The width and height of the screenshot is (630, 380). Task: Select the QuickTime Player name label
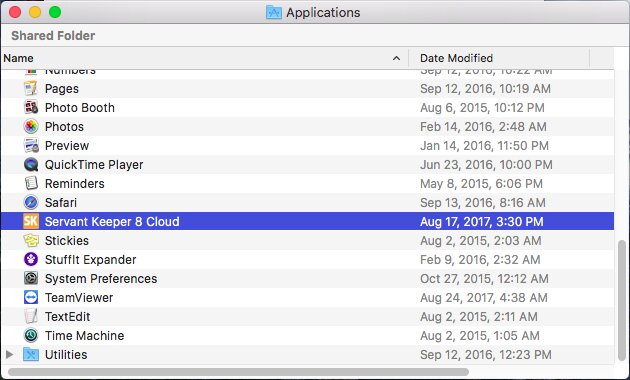click(x=94, y=165)
